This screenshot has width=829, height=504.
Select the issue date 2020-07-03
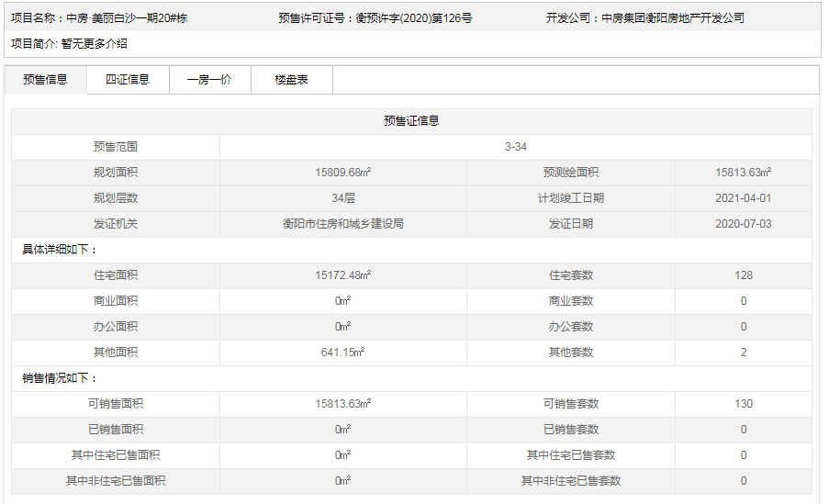tap(743, 224)
